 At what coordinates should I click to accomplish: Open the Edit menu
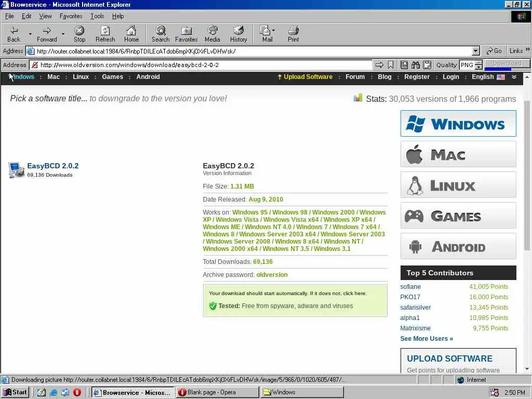(x=26, y=16)
